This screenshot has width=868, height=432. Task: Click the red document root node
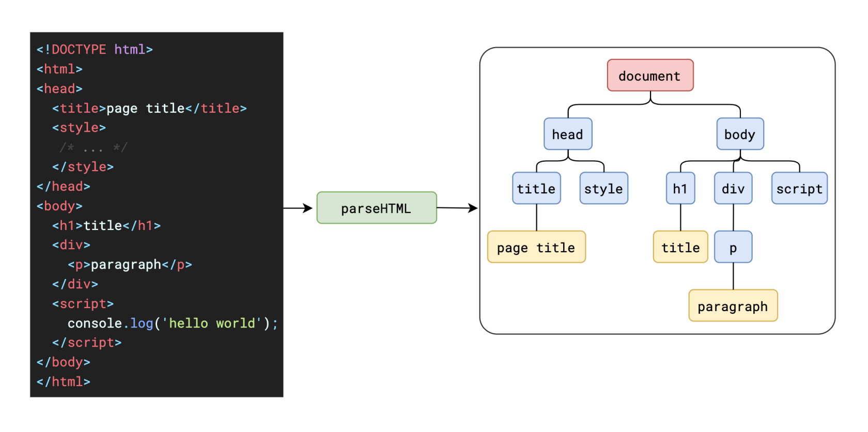pyautogui.click(x=650, y=75)
